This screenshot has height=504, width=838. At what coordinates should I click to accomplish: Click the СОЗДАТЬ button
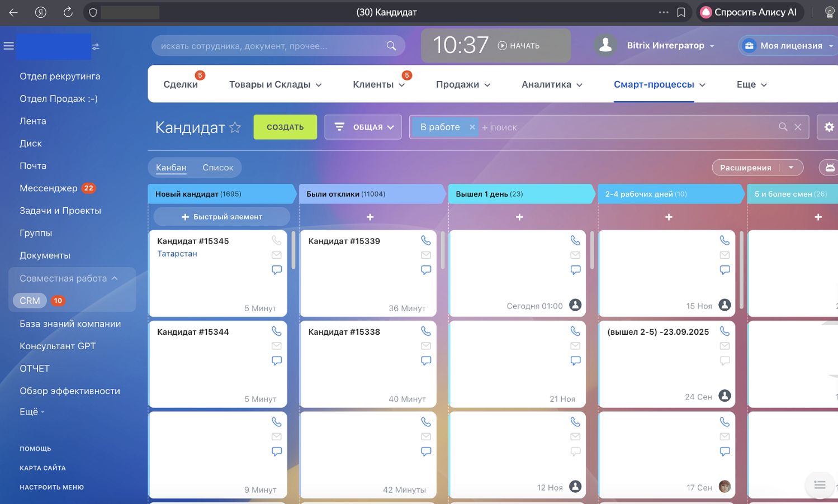[x=285, y=127]
